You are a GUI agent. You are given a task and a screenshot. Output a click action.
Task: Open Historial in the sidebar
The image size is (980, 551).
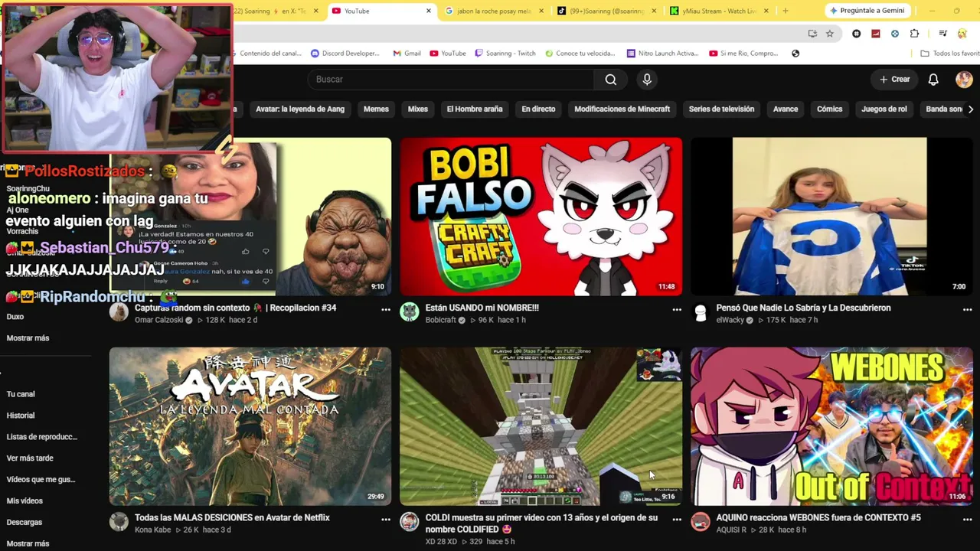[21, 416]
